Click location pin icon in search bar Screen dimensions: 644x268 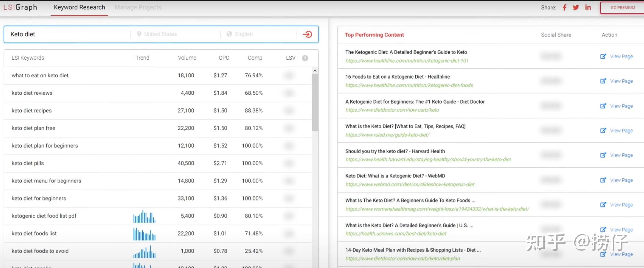pos(139,34)
